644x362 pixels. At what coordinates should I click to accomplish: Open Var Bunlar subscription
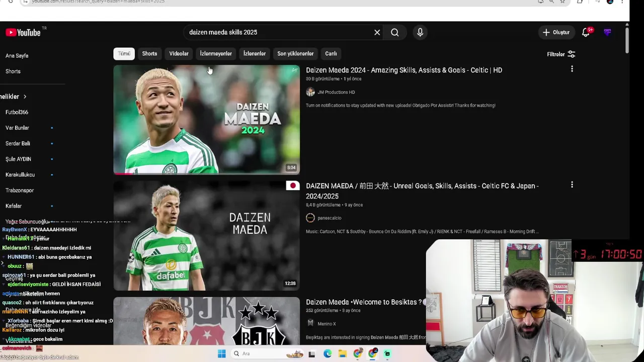tap(18, 128)
